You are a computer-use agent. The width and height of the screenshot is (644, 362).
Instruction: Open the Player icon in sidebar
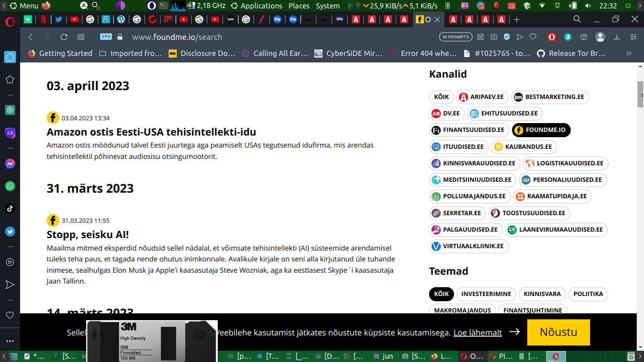tap(10, 262)
